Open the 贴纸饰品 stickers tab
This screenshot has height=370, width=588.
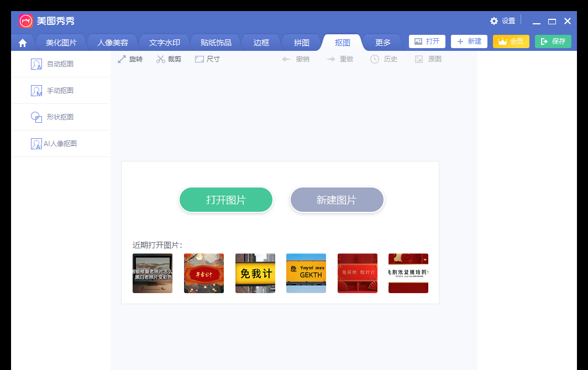216,41
